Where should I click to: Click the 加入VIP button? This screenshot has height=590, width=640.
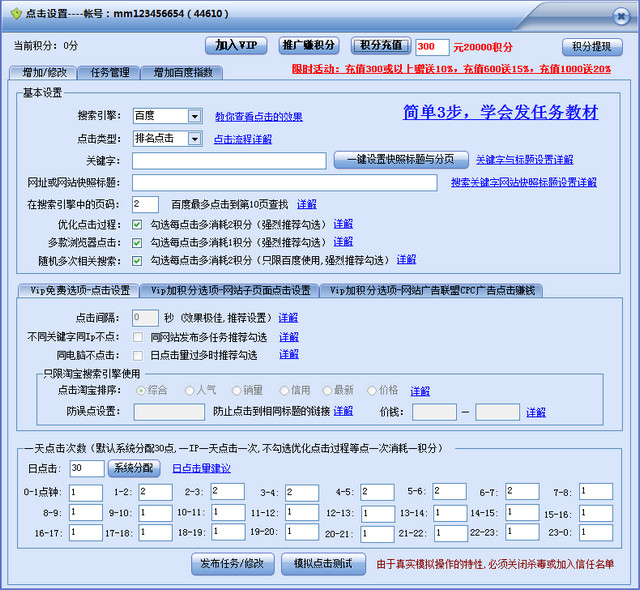(237, 46)
